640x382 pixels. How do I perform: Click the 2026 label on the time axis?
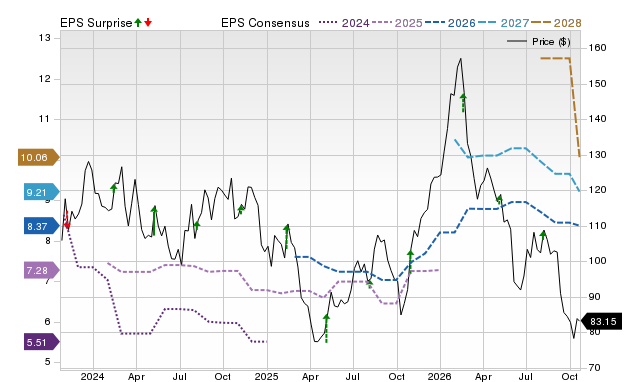[440, 376]
